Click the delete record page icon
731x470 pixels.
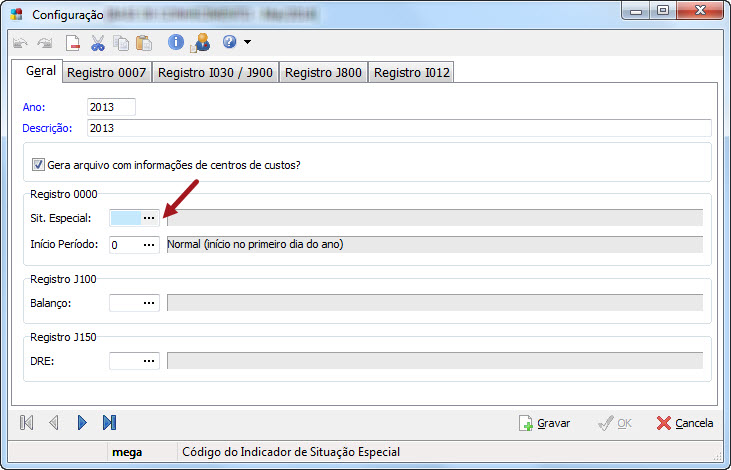73,42
